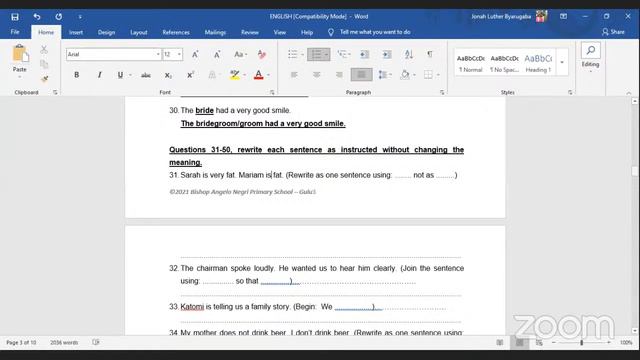This screenshot has width=640, height=360.
Task: Toggle Strikethrough formatting
Action: [x=146, y=75]
